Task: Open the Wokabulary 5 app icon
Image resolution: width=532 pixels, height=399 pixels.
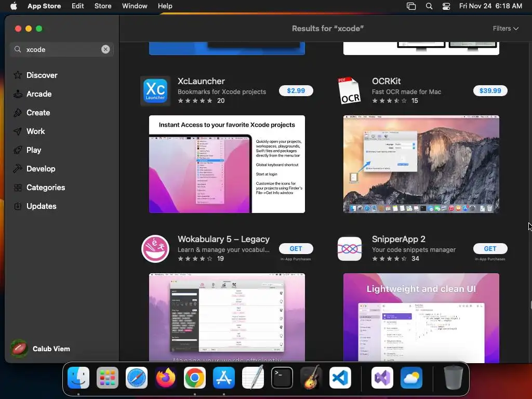Action: point(155,249)
